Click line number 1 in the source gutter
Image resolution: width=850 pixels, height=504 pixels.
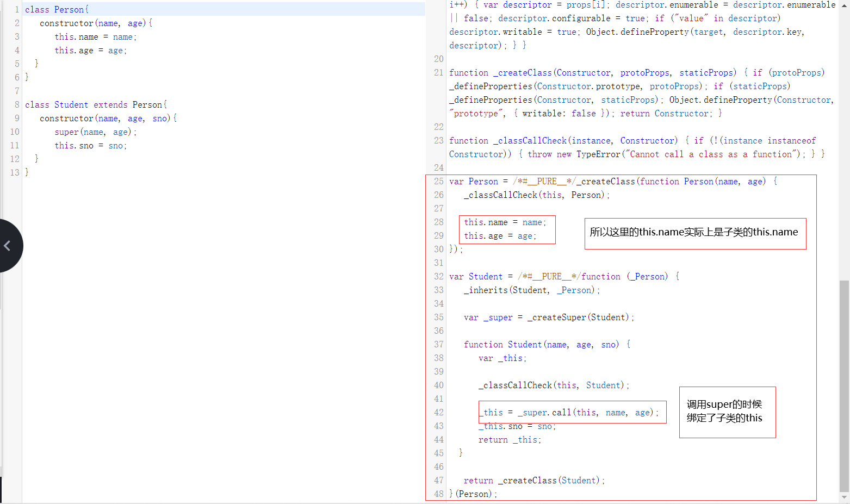pyautogui.click(x=17, y=9)
